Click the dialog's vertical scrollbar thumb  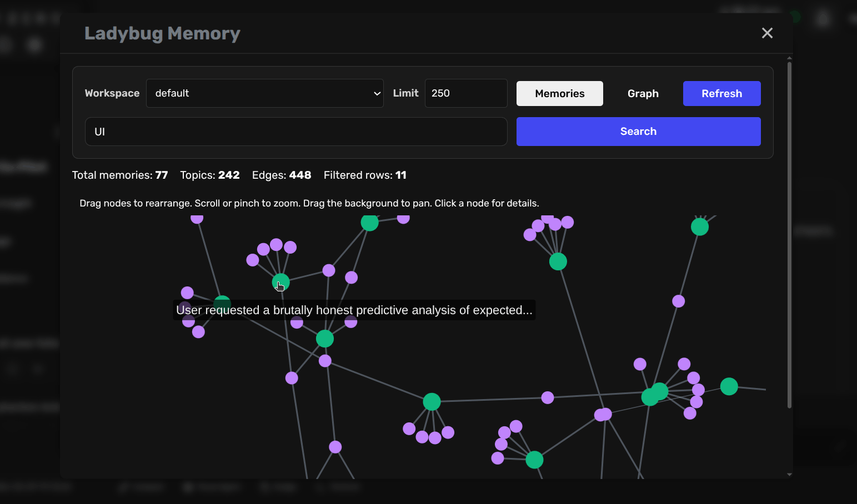(x=789, y=235)
